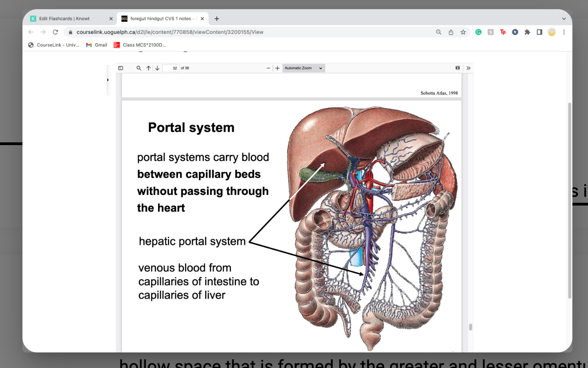Switch PDF to presentation mode icon
The height and width of the screenshot is (368, 588).
pos(457,68)
